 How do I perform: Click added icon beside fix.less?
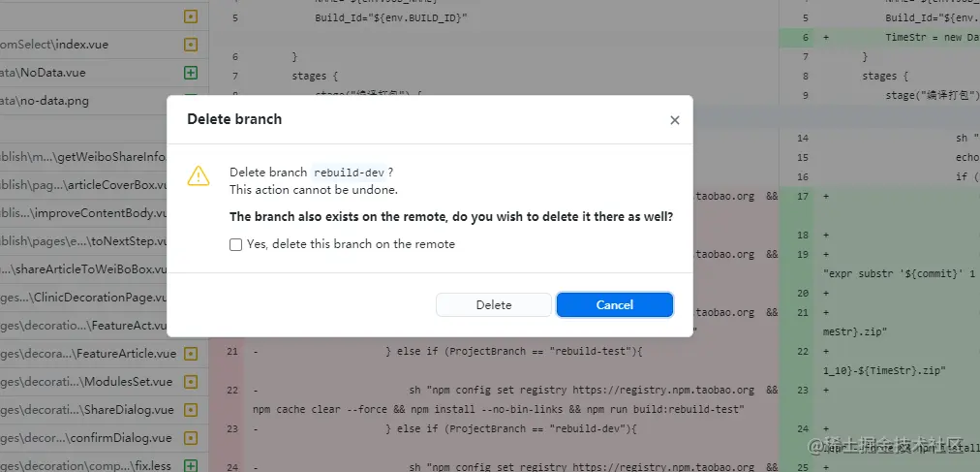[191, 466]
